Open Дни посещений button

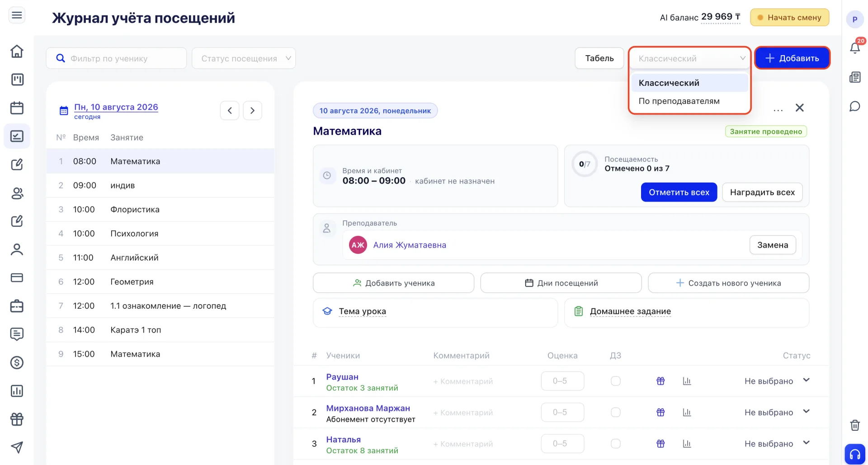point(561,283)
